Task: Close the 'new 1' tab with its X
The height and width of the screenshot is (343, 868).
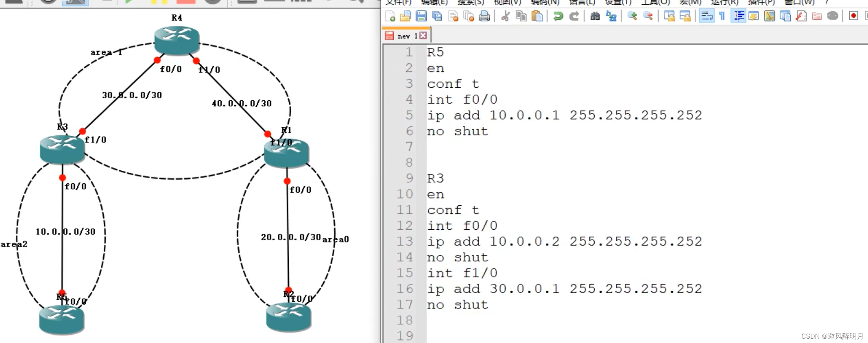Action: (x=423, y=36)
